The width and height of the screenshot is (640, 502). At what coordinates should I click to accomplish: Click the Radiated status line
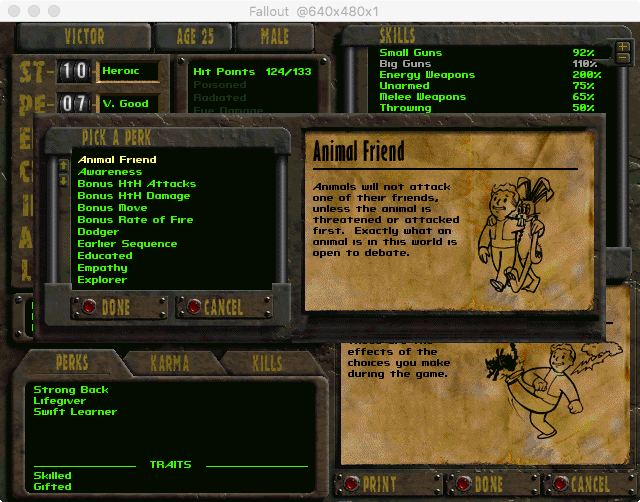[x=220, y=98]
